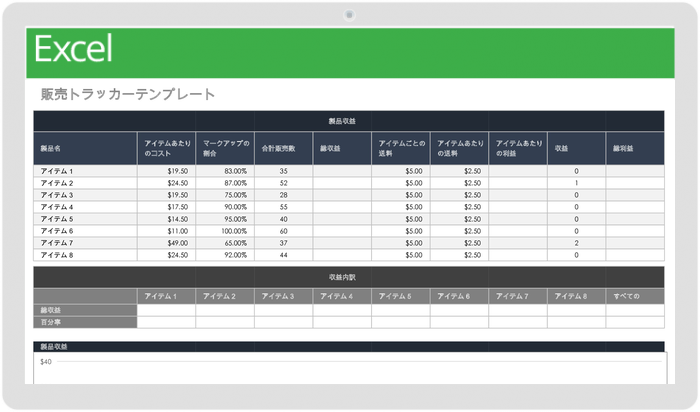Select empty 総利益 cell in アイテム 1 row
Viewport: 700px width, 412px height.
(x=635, y=171)
